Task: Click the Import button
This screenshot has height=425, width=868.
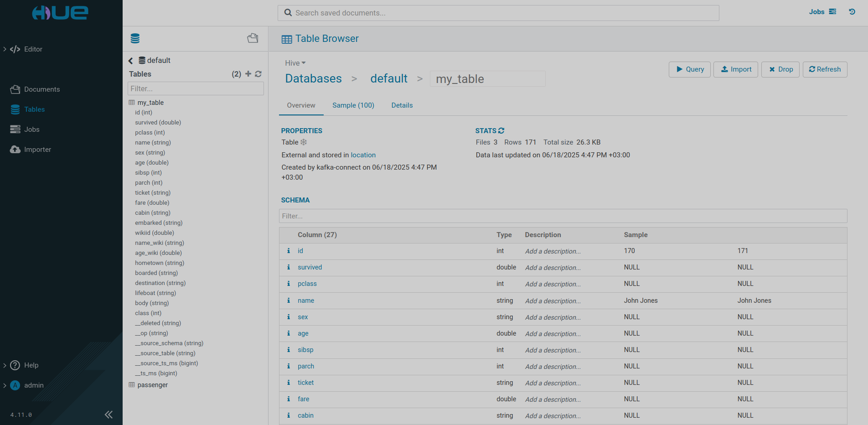Action: (x=736, y=69)
